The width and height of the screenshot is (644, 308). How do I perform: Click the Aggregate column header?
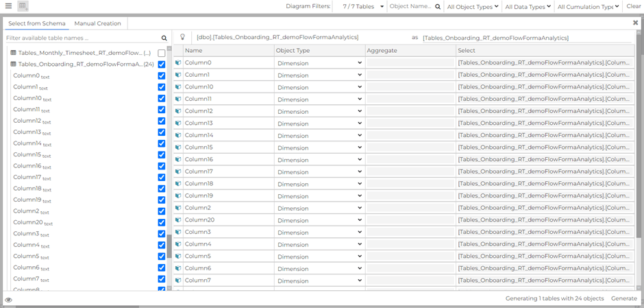point(410,51)
